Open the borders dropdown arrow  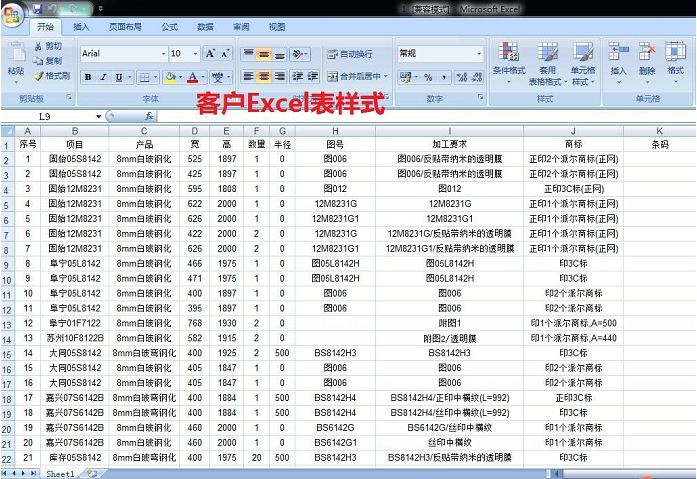click(x=155, y=77)
